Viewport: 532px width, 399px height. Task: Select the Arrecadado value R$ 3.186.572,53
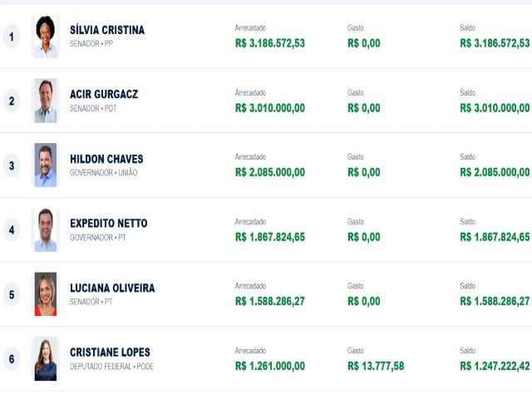pos(270,43)
